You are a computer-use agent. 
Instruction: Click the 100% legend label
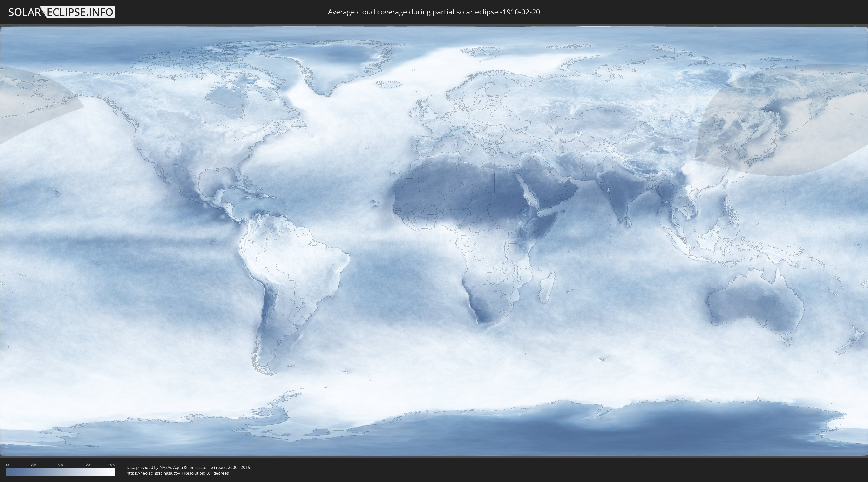tap(112, 465)
